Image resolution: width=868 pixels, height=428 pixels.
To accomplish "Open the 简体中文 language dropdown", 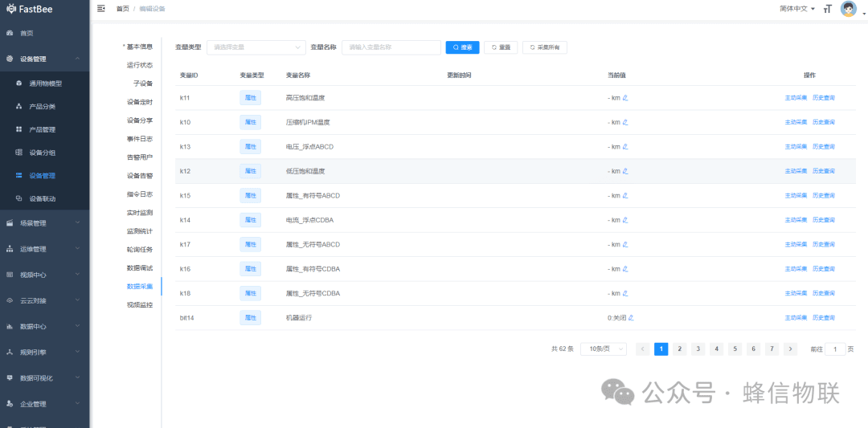I will click(797, 9).
